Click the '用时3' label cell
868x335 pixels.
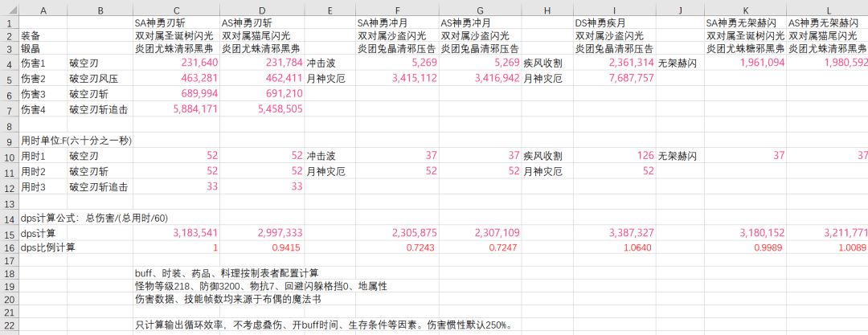point(43,187)
